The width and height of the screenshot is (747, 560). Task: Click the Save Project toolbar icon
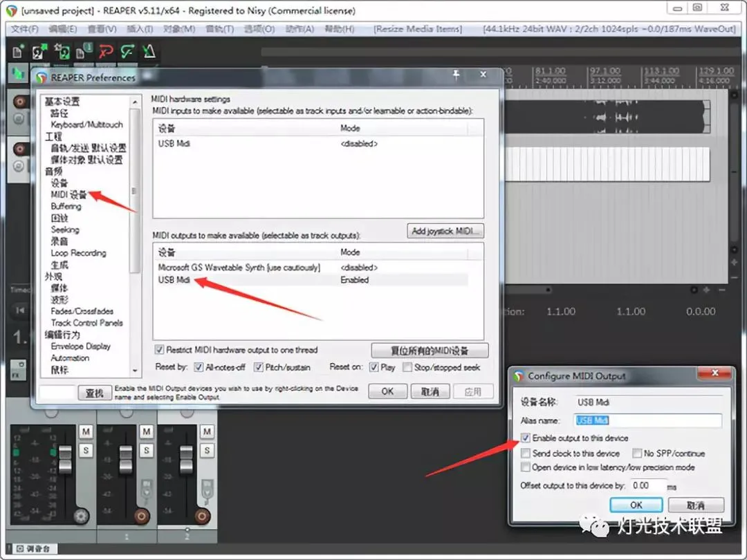click(62, 51)
